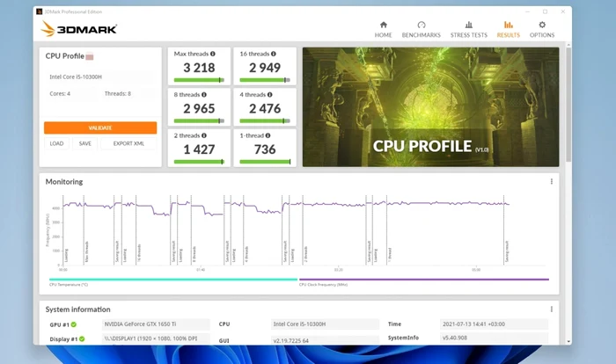Click the scrollbar down arrow

tap(568, 342)
